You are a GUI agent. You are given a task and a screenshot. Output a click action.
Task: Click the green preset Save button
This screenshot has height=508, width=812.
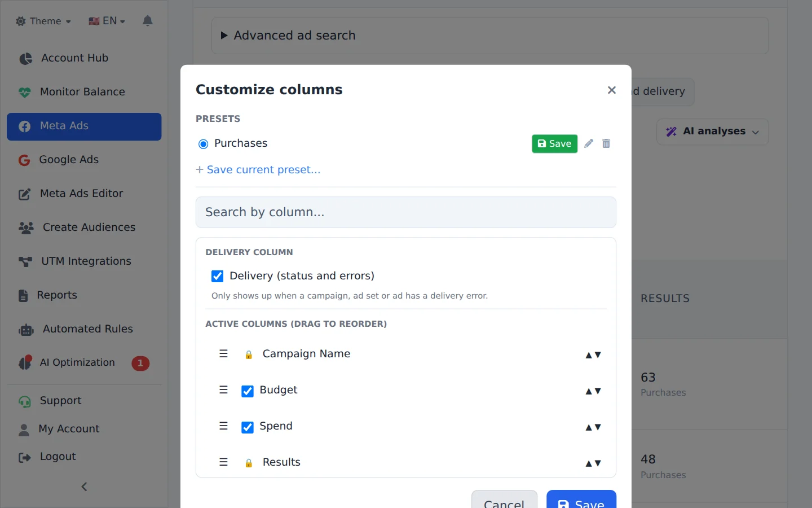tap(555, 143)
